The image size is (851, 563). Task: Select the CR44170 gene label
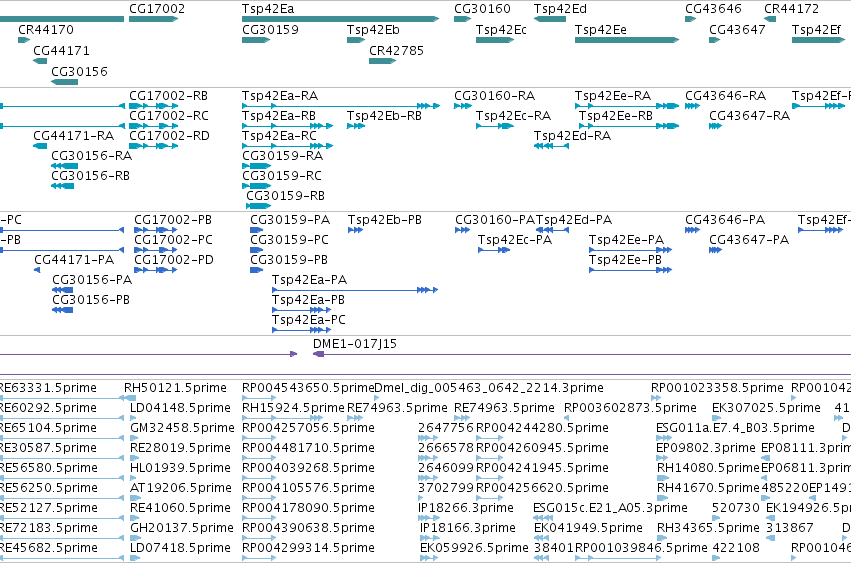tap(46, 29)
